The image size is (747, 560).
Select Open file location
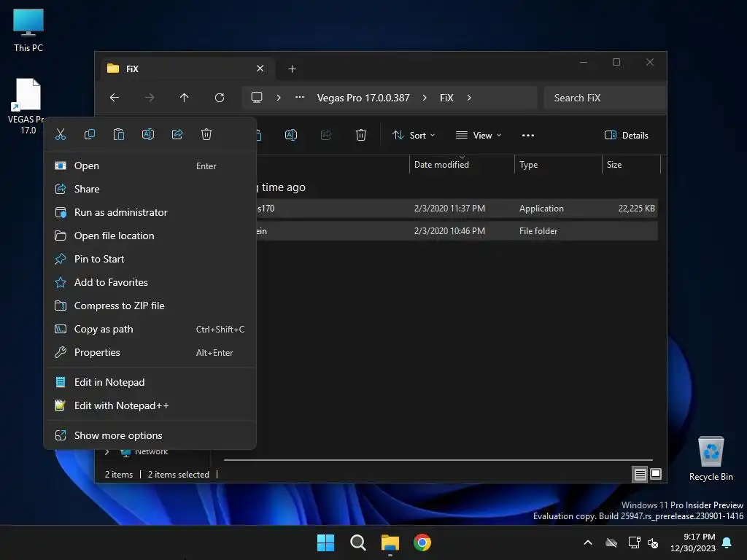tap(150, 236)
